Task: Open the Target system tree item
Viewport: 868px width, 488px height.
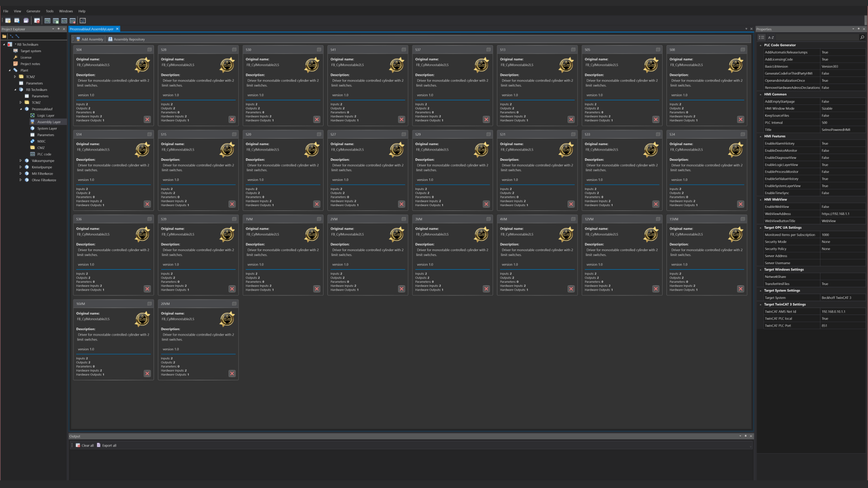Action: [x=30, y=51]
